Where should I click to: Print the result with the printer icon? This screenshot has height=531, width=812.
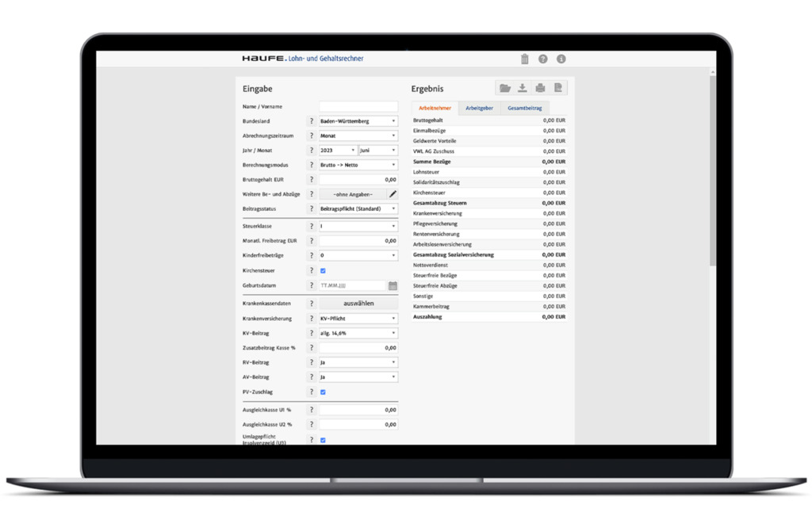(540, 88)
